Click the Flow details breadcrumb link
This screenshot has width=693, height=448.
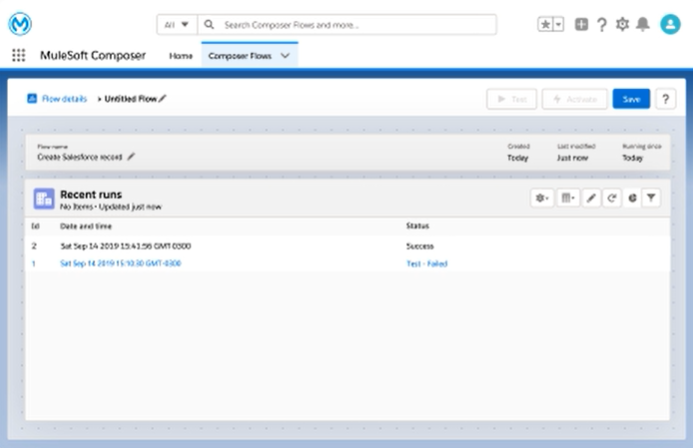click(64, 99)
